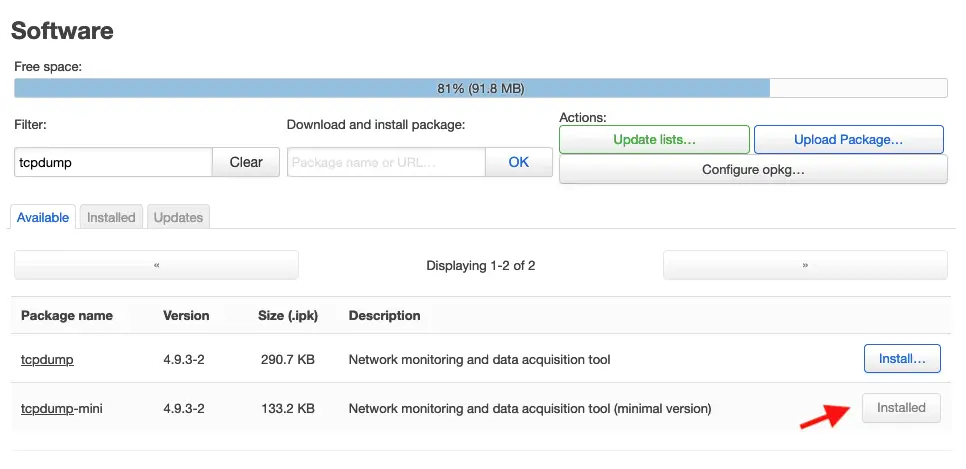The width and height of the screenshot is (966, 469).
Task: Click the Installed button for tcpdump-mini
Action: (x=901, y=408)
